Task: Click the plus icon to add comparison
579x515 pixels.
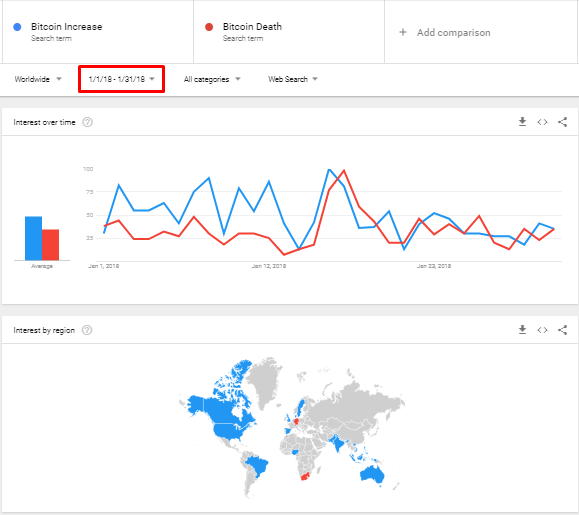Action: click(403, 32)
